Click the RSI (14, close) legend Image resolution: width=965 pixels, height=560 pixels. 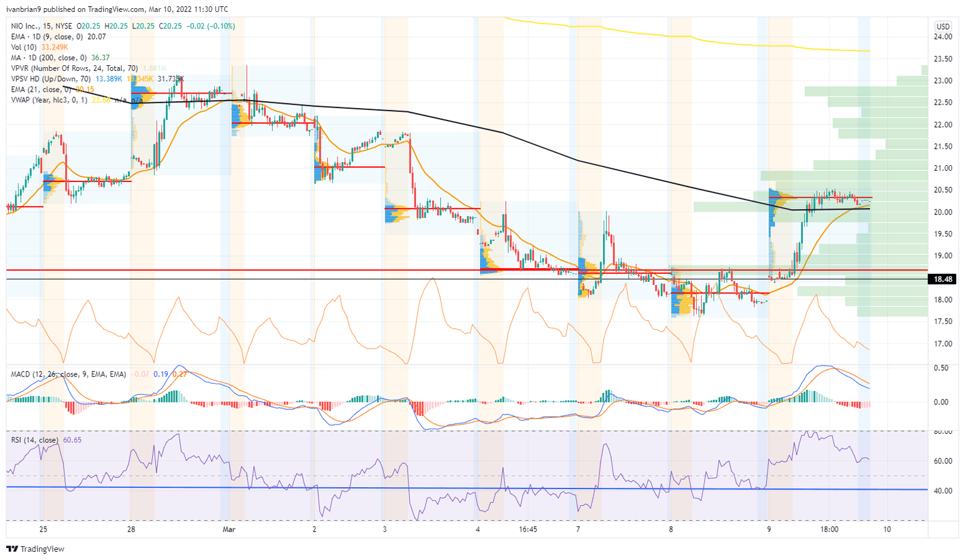[x=35, y=440]
